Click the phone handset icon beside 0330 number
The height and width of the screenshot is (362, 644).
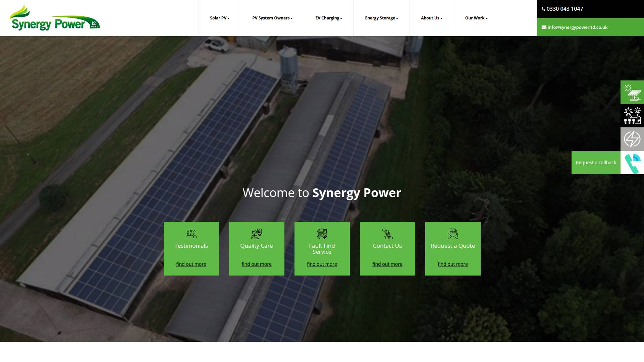[543, 9]
